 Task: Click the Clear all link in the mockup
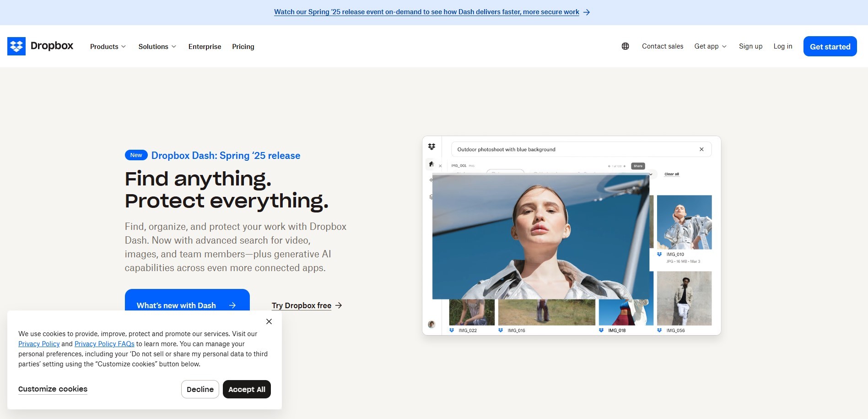click(672, 174)
